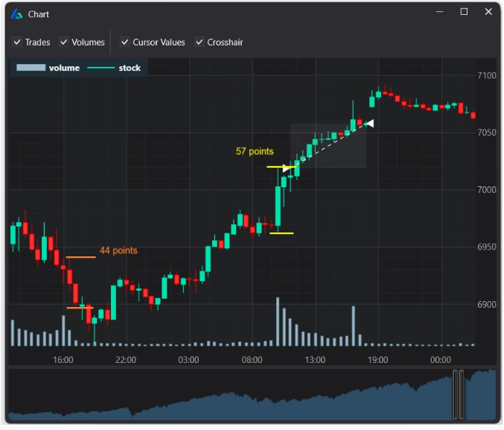Click the white trade marker at dashed line end
Viewport: 504px width, 430px height.
(x=370, y=123)
